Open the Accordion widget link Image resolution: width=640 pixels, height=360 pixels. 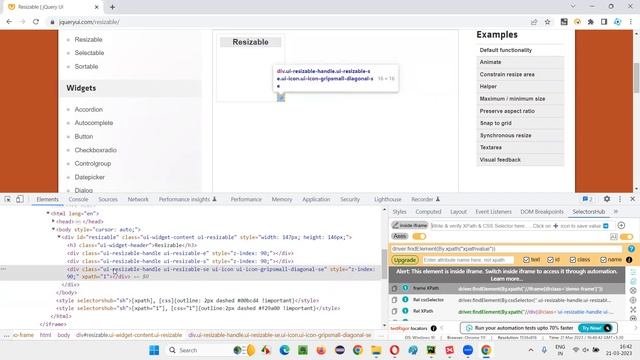pyautogui.click(x=89, y=109)
